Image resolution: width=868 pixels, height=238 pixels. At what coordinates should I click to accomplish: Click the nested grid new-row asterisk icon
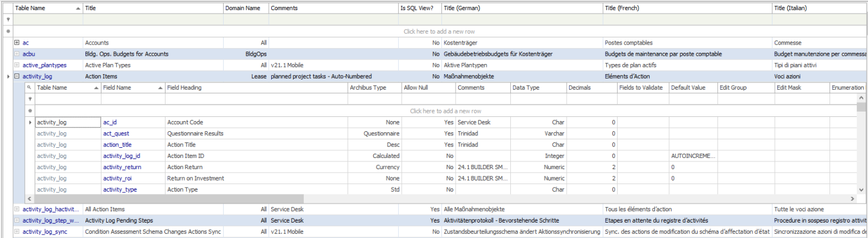click(29, 111)
